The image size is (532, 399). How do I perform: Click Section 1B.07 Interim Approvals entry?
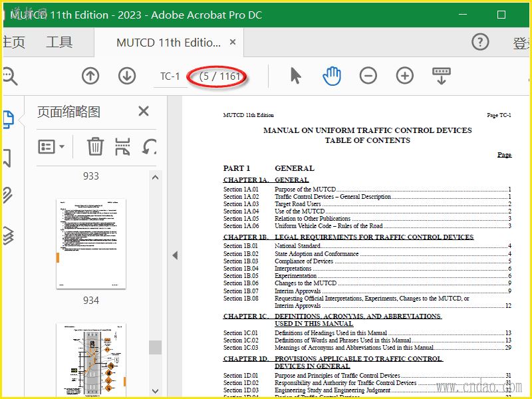click(367, 291)
